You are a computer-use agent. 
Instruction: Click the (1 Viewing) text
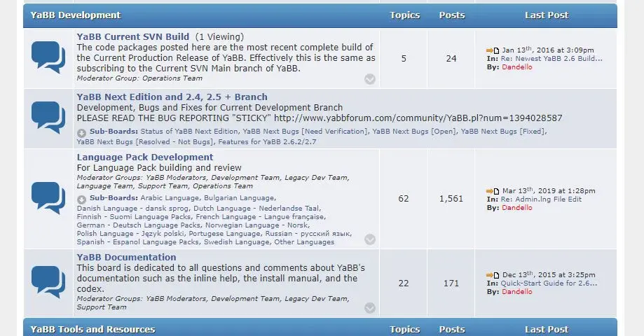click(219, 36)
